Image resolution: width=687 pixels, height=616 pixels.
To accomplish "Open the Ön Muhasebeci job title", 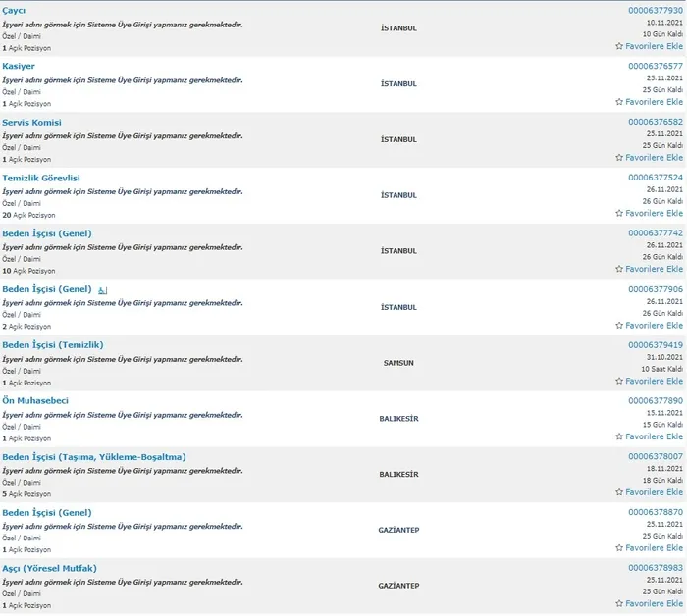I will coord(35,401).
